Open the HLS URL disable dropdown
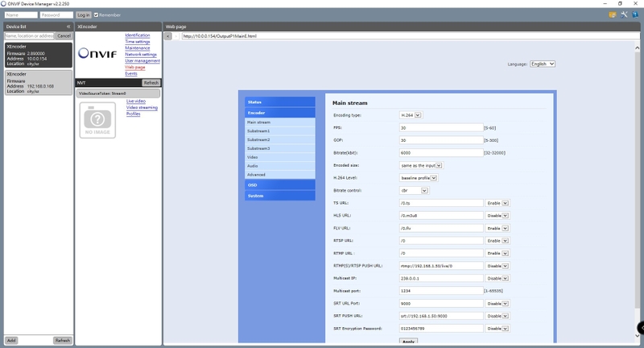This screenshot has width=644, height=348. coord(497,216)
